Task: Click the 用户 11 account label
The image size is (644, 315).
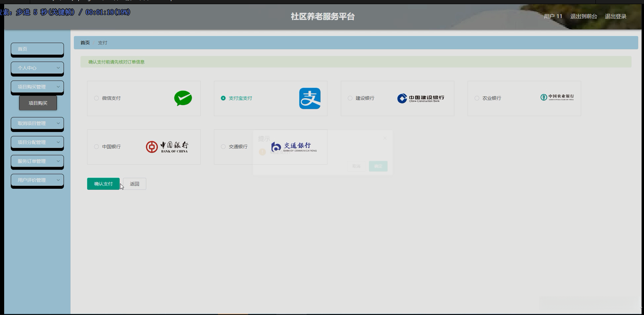Action: (553, 16)
